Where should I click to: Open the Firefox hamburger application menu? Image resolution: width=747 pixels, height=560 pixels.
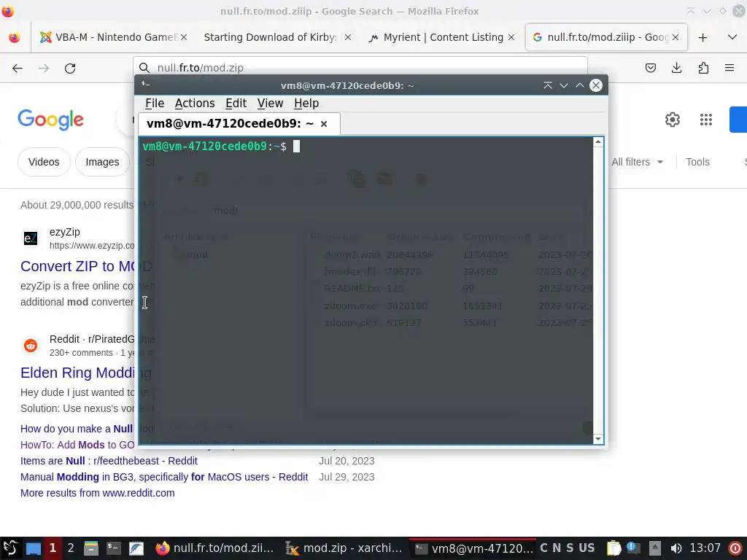click(729, 68)
